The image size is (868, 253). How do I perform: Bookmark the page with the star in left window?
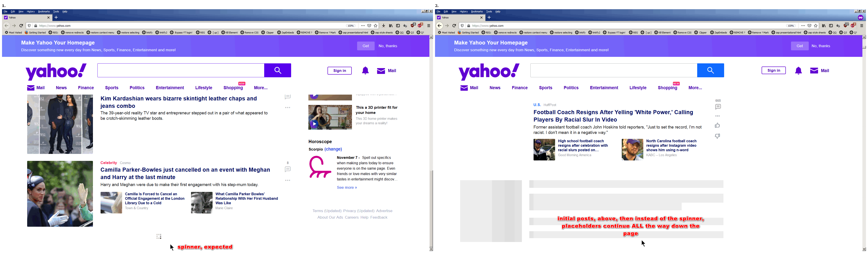click(x=376, y=26)
